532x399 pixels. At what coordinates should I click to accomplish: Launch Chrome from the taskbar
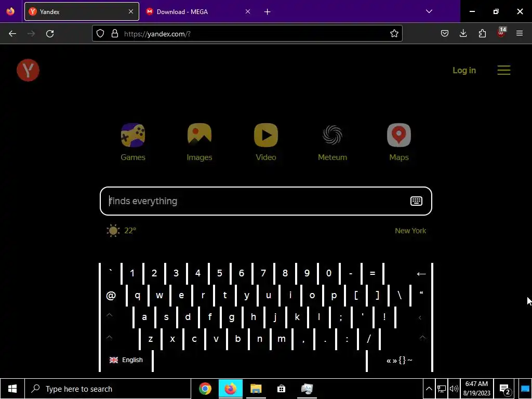pos(205,389)
